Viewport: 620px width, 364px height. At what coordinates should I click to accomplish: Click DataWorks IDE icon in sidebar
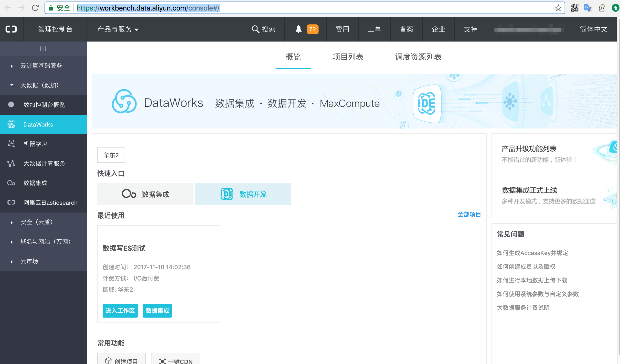[x=11, y=124]
